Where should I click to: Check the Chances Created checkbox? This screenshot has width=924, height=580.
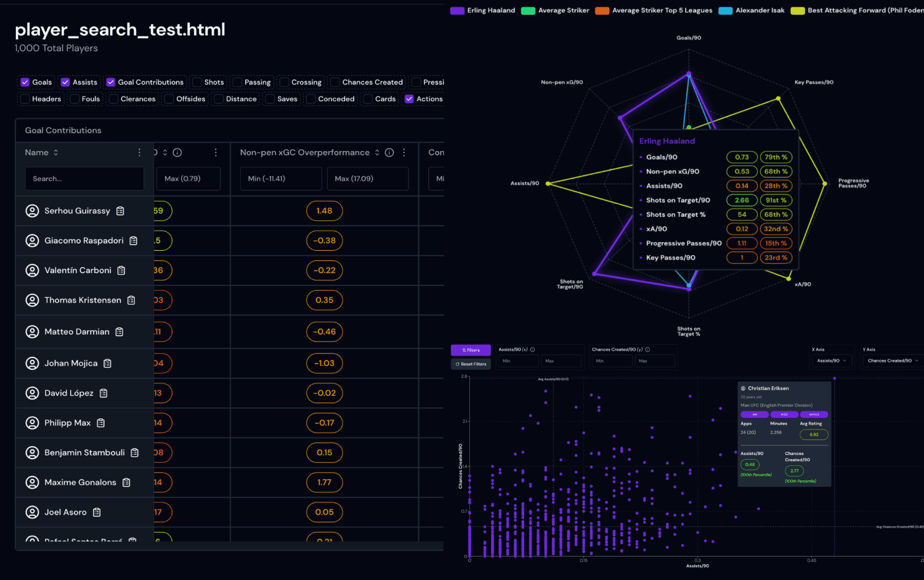coord(335,82)
